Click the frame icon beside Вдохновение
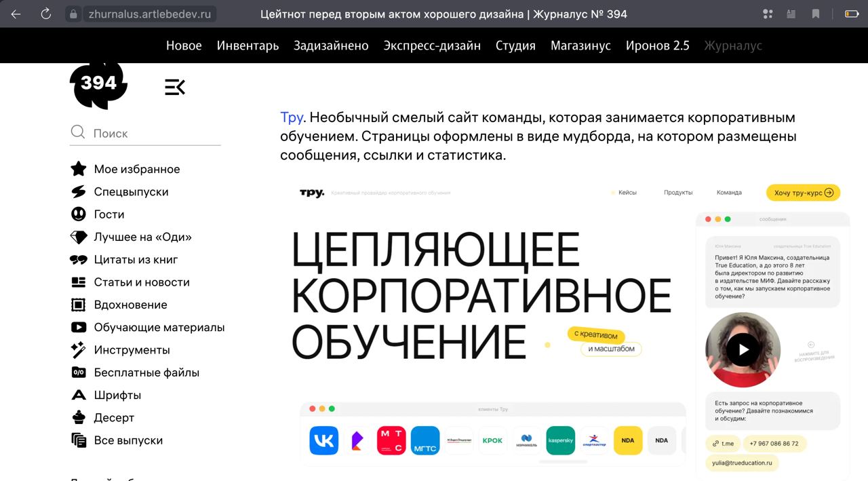The image size is (868, 481). coord(79,305)
